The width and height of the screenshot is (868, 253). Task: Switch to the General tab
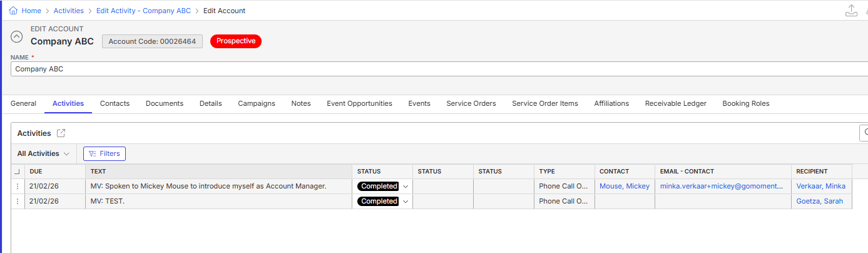[23, 103]
